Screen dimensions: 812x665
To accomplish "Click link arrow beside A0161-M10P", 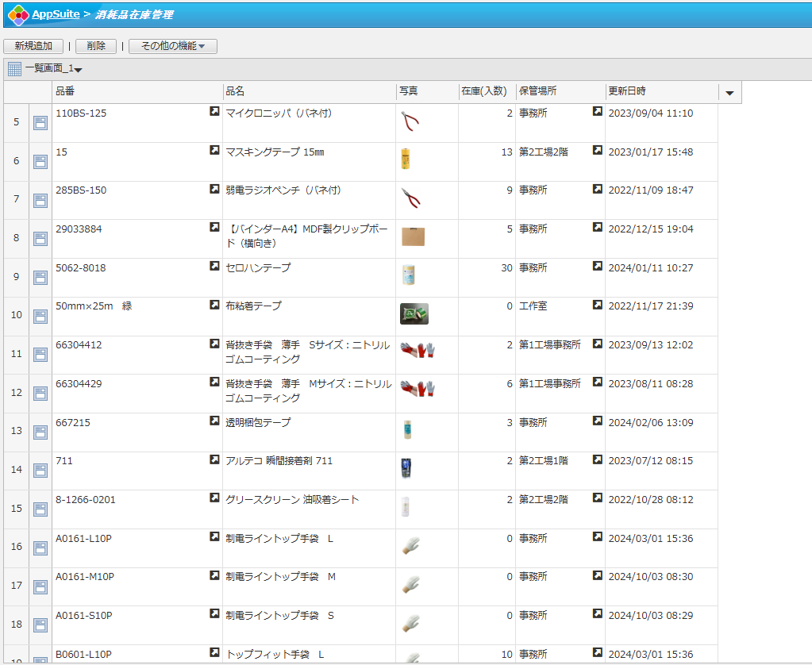I will [x=214, y=575].
